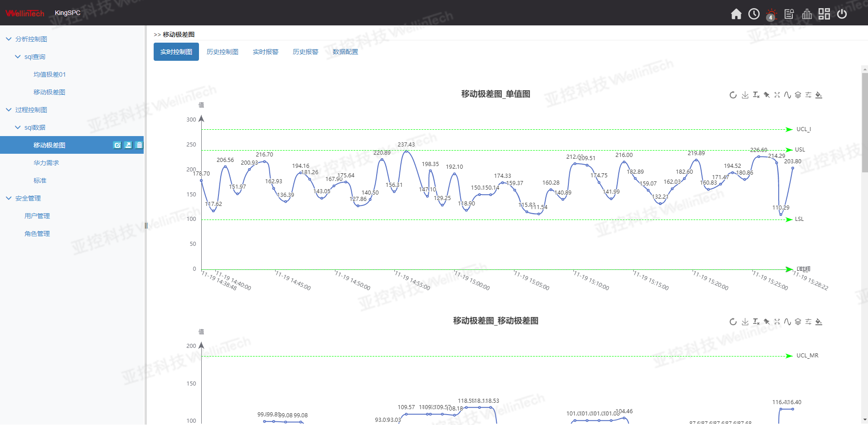Switch to 数据配置 tab
This screenshot has width=868, height=425.
click(345, 52)
